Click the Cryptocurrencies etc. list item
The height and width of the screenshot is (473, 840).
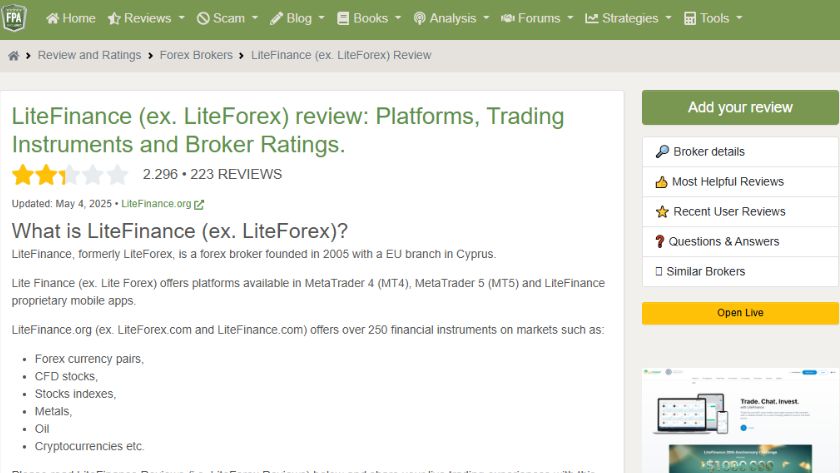(89, 446)
